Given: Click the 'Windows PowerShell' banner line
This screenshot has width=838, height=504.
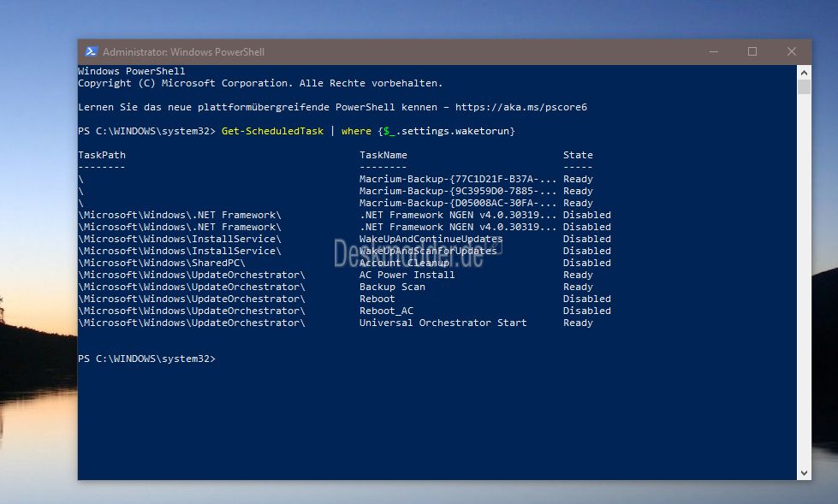Looking at the screenshot, I should click(x=132, y=71).
